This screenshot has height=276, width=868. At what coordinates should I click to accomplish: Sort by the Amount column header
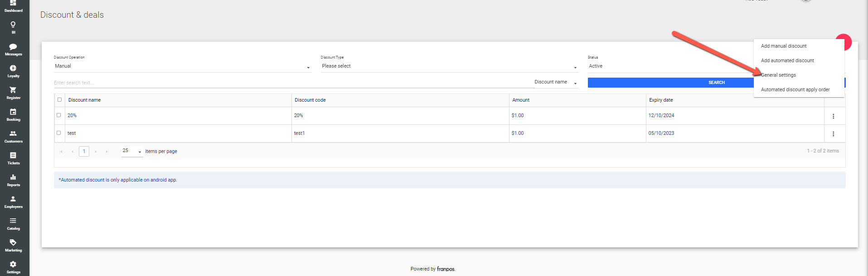(521, 100)
